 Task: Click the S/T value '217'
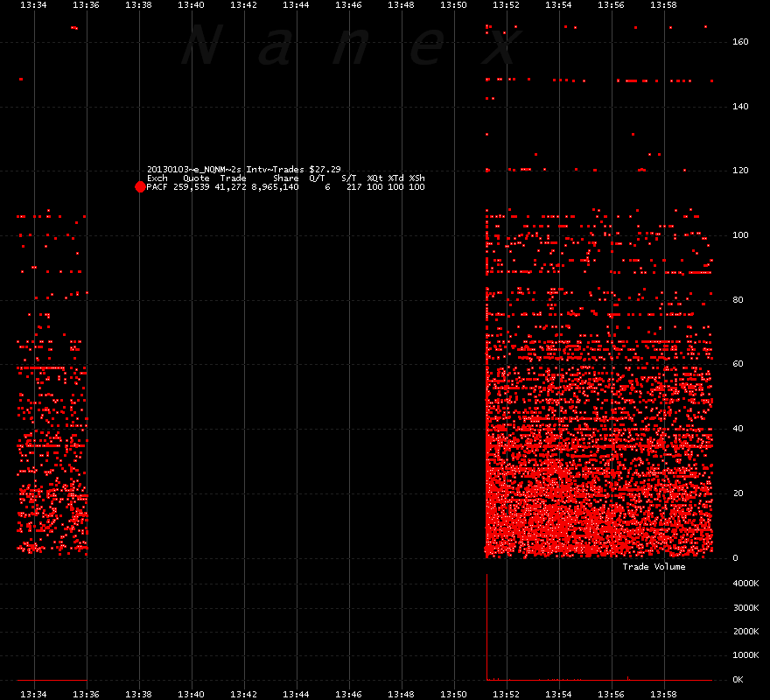coord(353,187)
